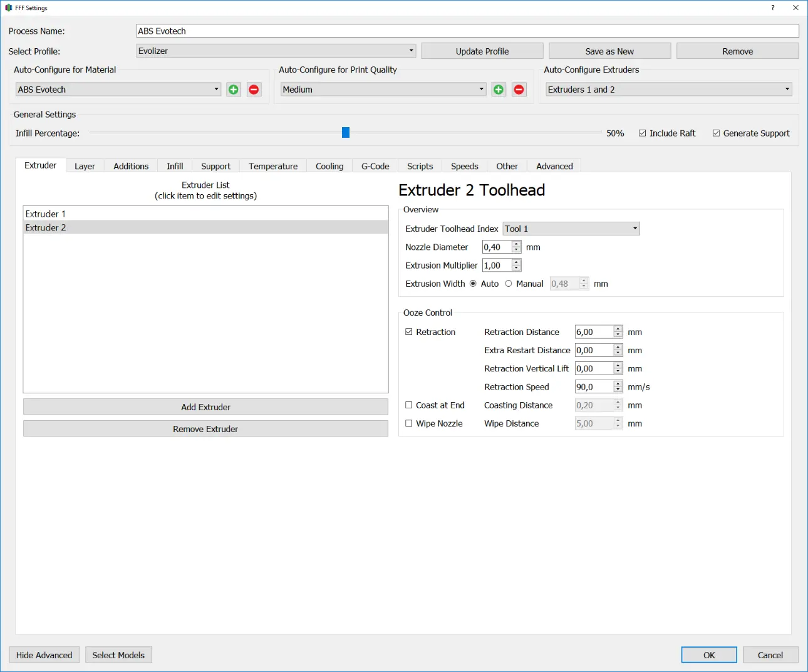The width and height of the screenshot is (808, 672).
Task: Switch to the Other tab
Action: 507,166
